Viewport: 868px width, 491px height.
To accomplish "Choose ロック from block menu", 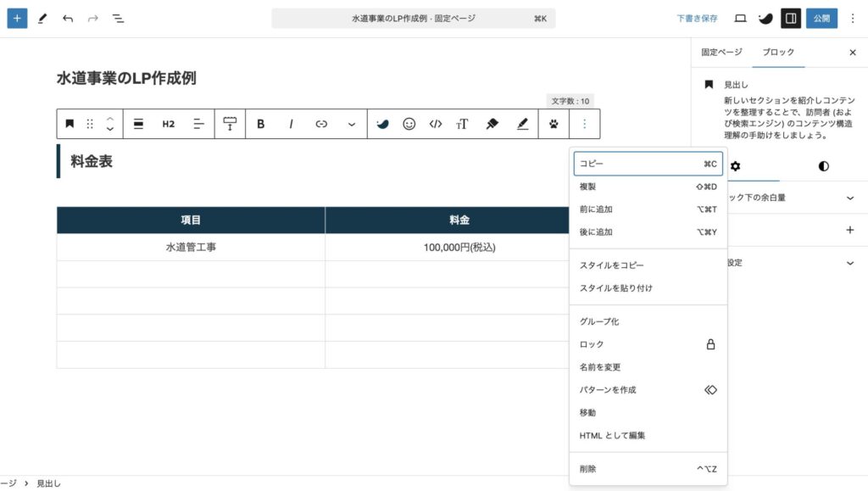I will (x=648, y=344).
